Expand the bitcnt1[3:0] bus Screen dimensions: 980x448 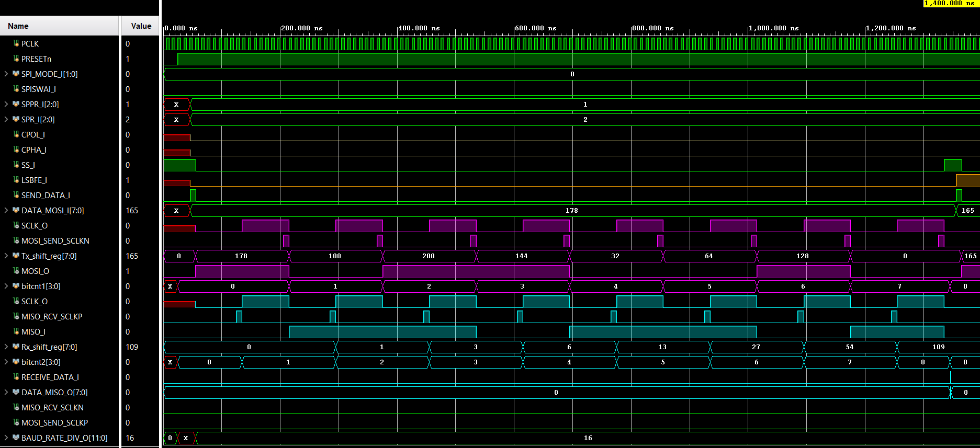point(6,286)
